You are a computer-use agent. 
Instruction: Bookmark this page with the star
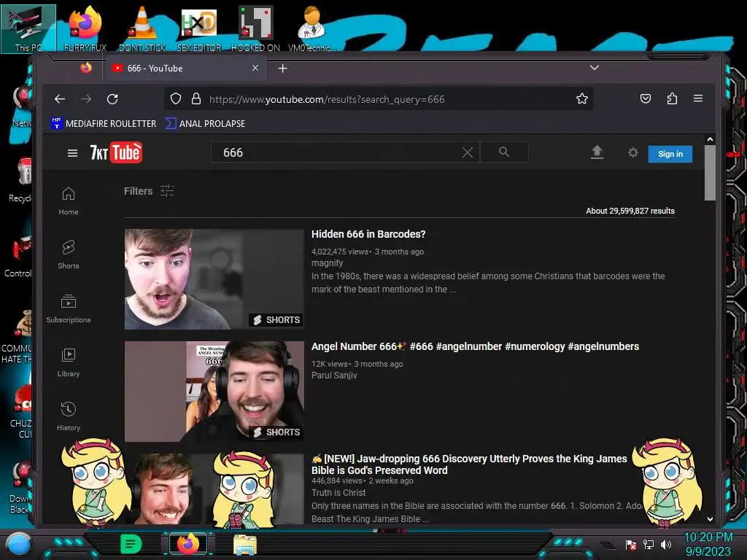581,98
